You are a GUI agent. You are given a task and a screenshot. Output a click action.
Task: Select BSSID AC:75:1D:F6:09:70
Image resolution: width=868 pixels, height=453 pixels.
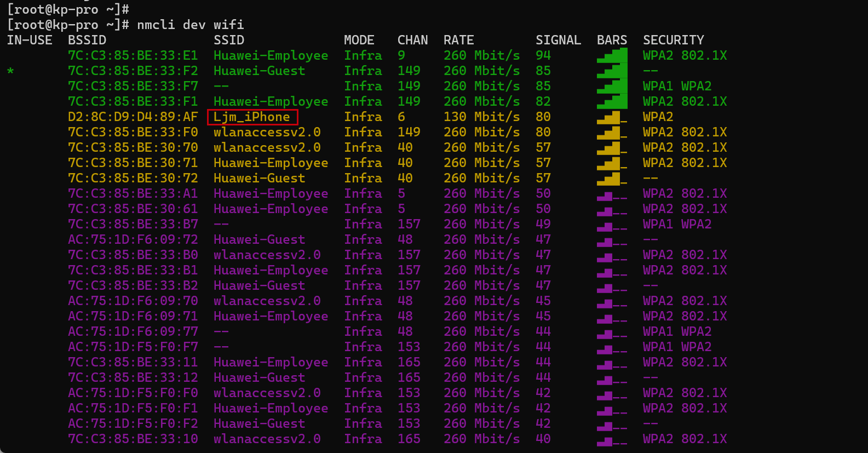click(133, 301)
